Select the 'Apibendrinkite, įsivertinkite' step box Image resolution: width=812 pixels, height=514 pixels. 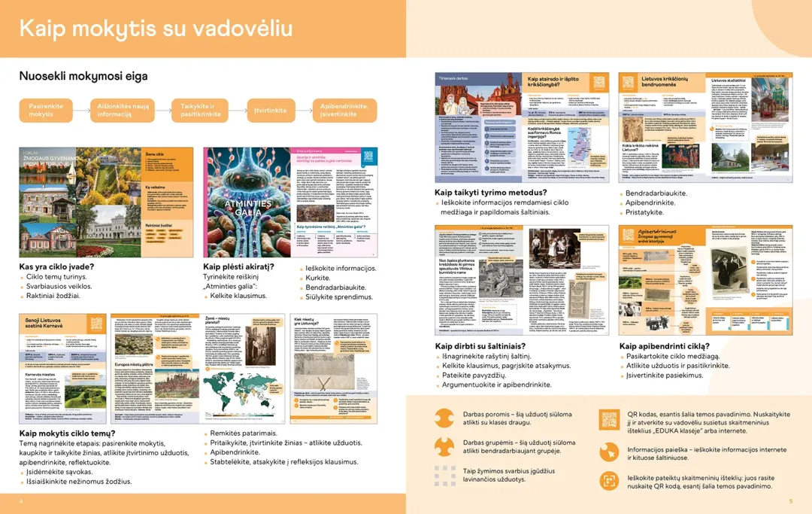(344, 111)
